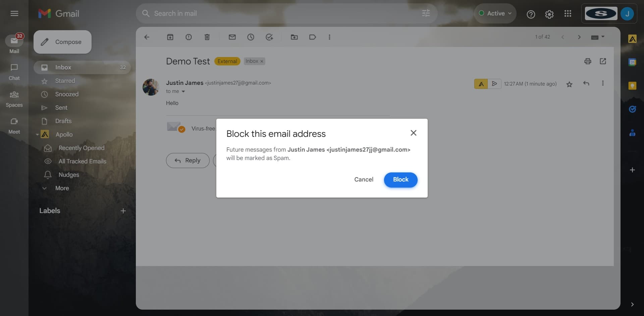This screenshot has width=644, height=316.
Task: Report the email as spam
Action: pyautogui.click(x=189, y=37)
